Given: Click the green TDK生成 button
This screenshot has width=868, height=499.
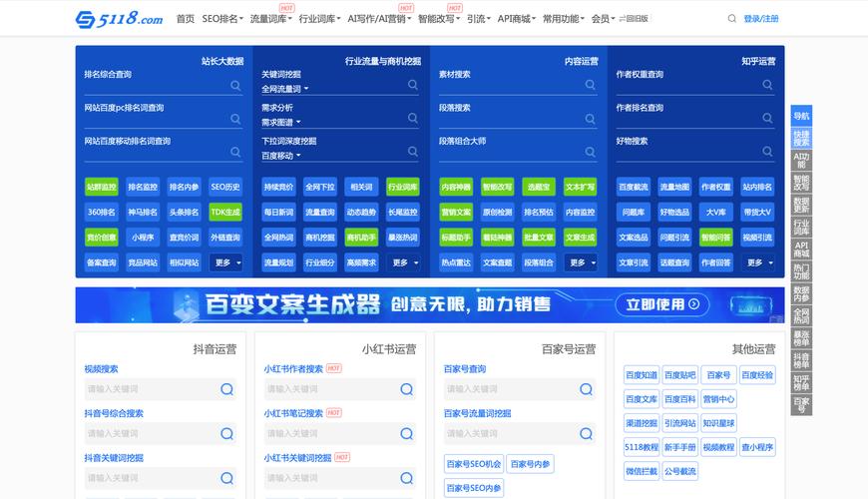Looking at the screenshot, I should [x=225, y=213].
